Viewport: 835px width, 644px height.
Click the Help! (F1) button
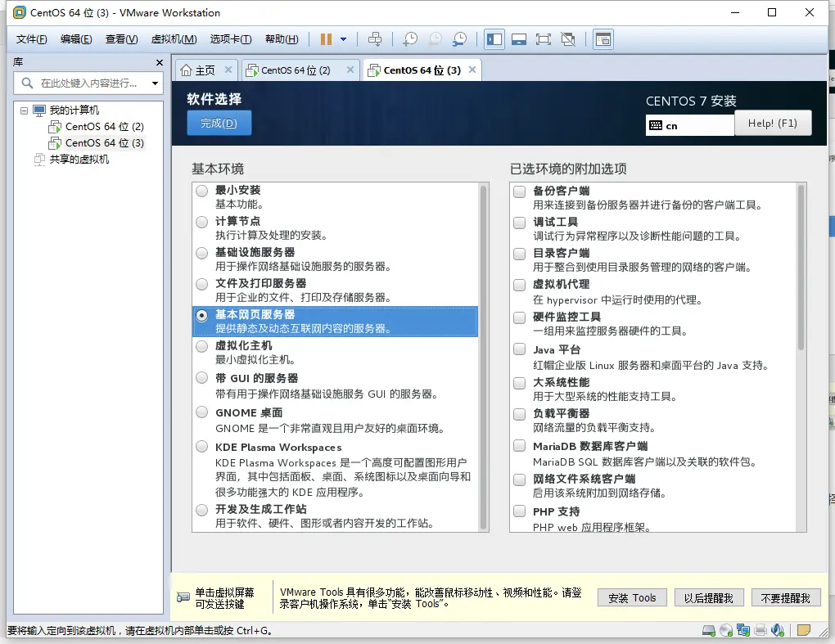(x=773, y=123)
